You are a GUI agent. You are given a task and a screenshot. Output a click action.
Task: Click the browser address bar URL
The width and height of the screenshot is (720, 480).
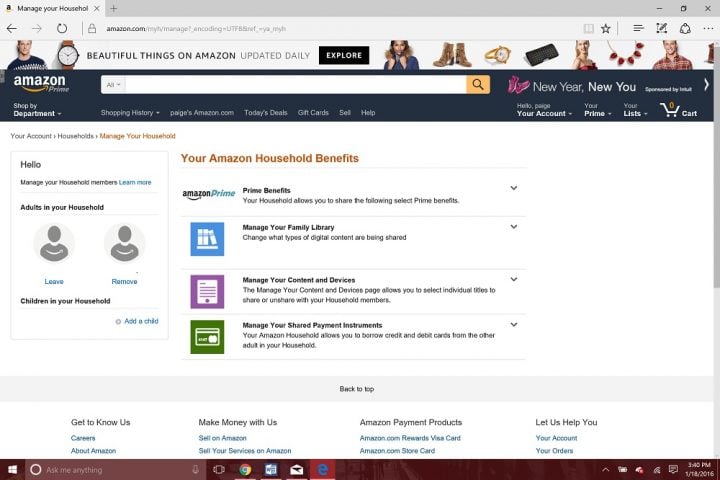click(196, 28)
